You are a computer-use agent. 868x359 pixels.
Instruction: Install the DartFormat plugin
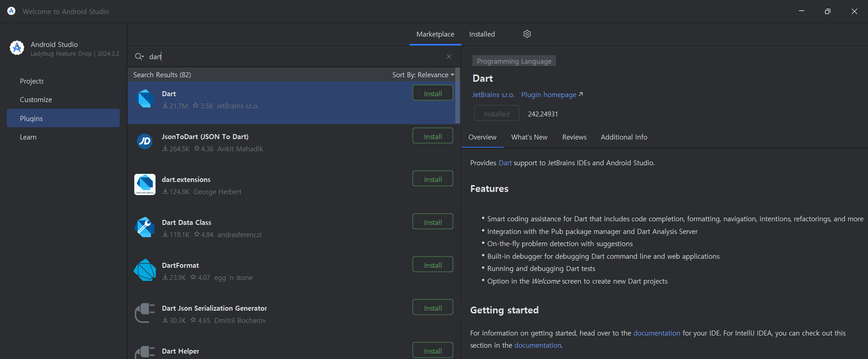point(433,265)
